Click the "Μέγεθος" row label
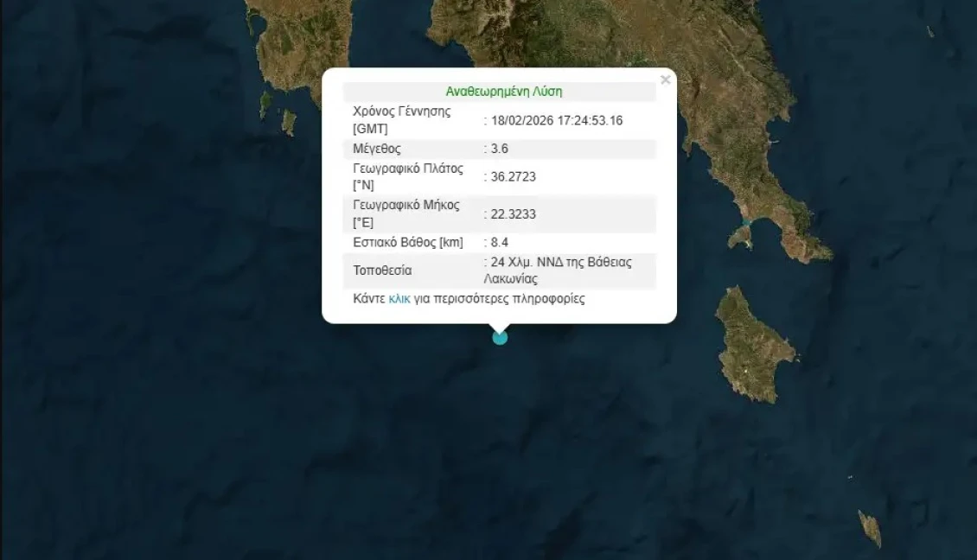The height and width of the screenshot is (560, 977). pyautogui.click(x=377, y=149)
